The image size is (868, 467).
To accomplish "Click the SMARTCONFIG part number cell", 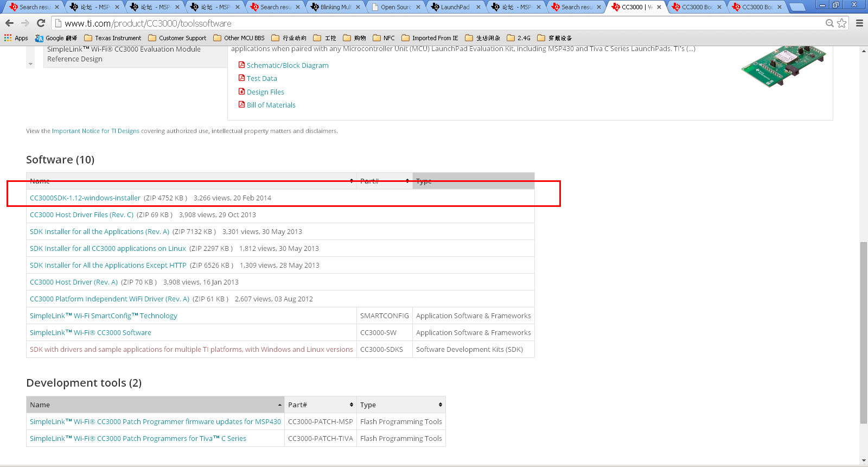I will [385, 315].
